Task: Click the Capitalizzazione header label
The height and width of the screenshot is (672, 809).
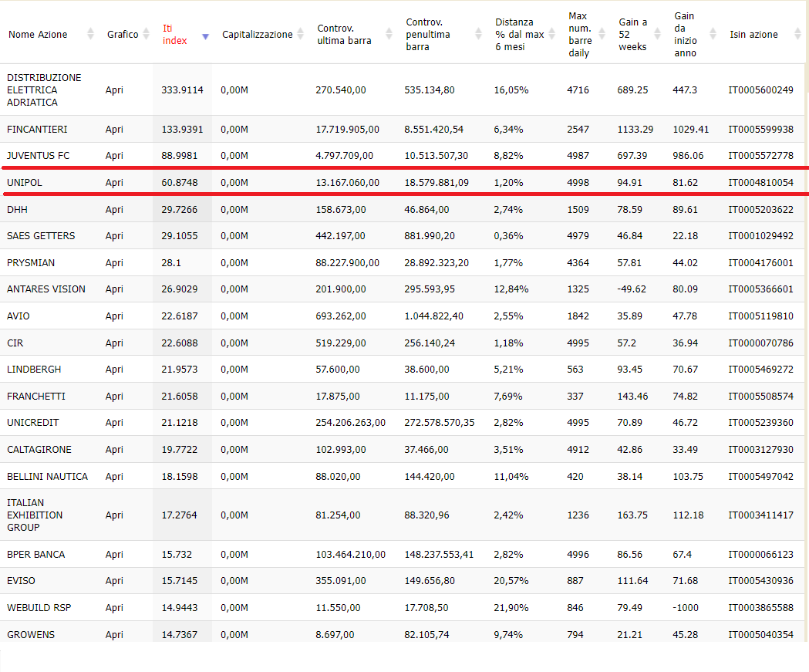Action: (258, 34)
